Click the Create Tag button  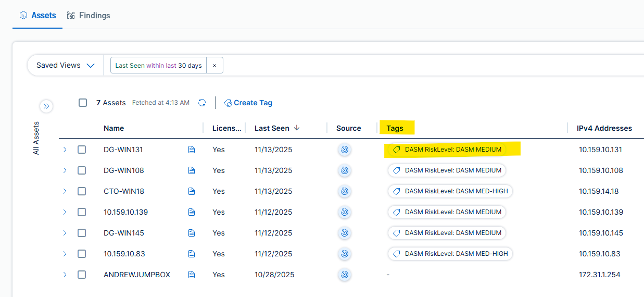pos(248,103)
